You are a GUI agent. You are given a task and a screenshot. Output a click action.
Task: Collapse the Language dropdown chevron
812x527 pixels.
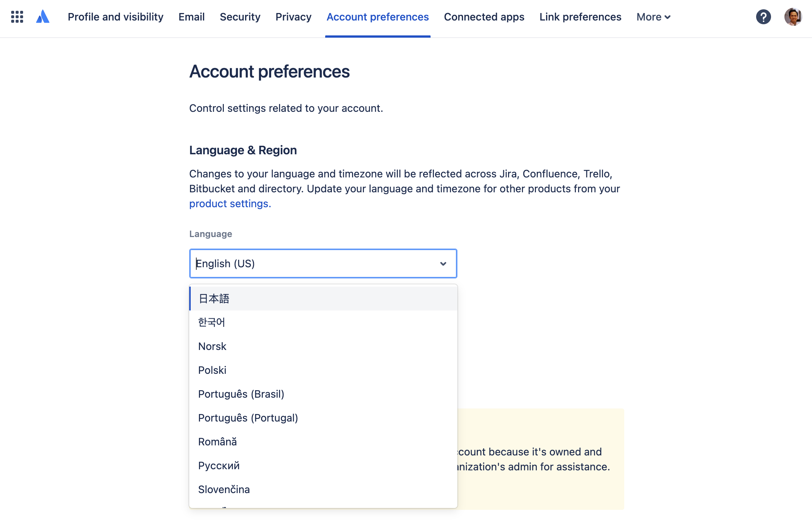443,264
